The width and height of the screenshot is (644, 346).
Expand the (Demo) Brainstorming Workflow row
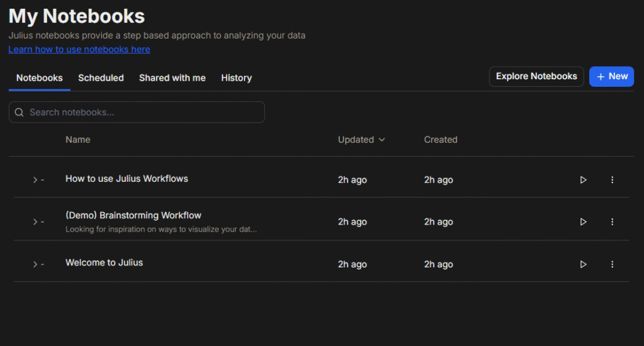pyautogui.click(x=35, y=222)
